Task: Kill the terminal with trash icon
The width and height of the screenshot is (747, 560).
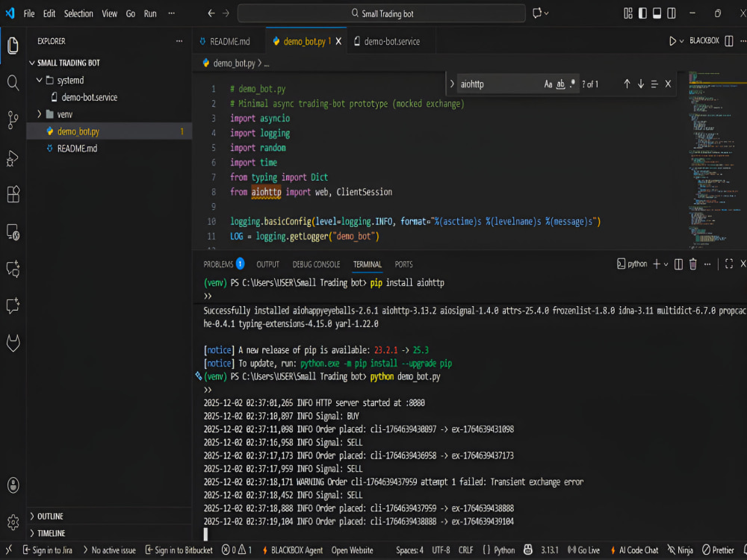Action: click(x=692, y=264)
